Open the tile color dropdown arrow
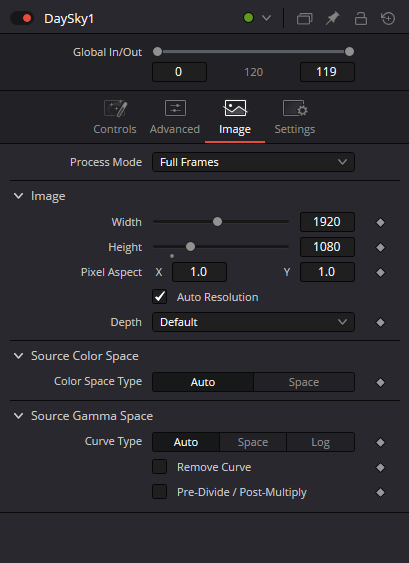The image size is (409, 563). pos(266,18)
